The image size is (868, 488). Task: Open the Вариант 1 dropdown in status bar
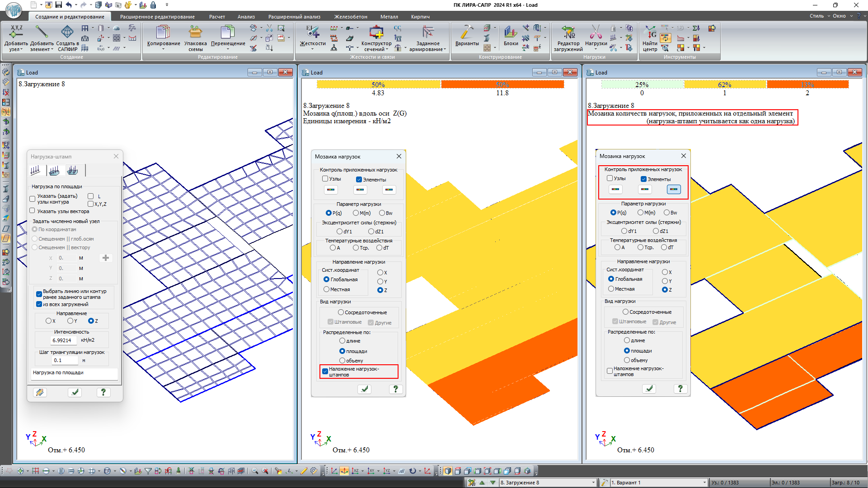tap(704, 483)
